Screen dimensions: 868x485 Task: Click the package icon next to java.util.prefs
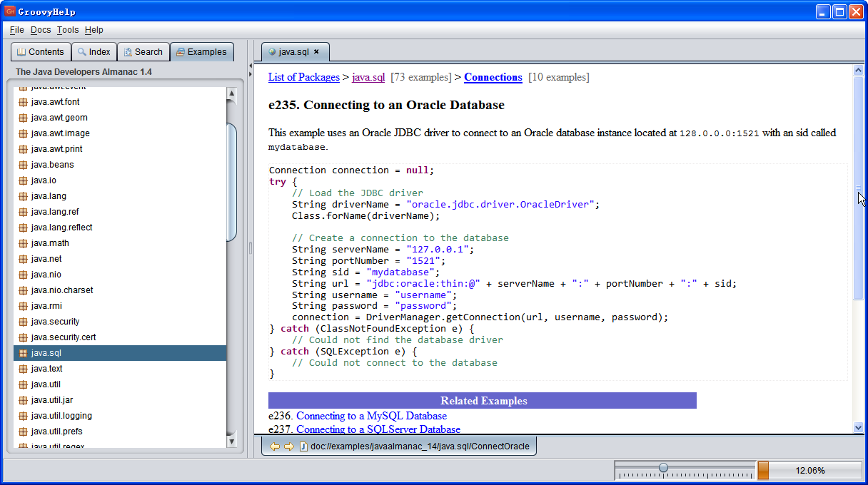pos(24,432)
